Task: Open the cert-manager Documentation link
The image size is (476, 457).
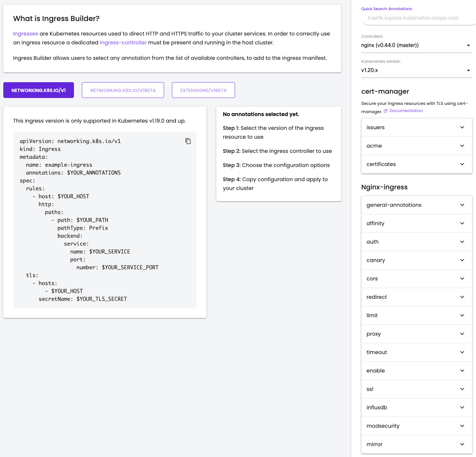Action: 406,111
